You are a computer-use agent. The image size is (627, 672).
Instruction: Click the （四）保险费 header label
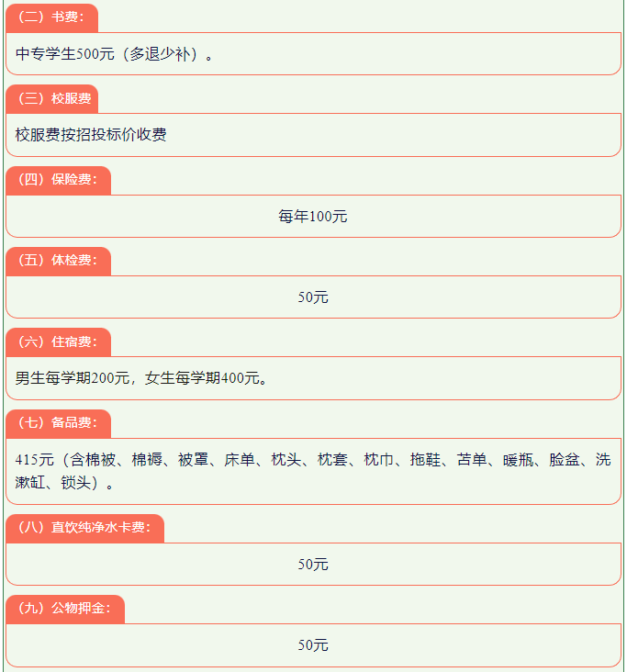tap(58, 180)
